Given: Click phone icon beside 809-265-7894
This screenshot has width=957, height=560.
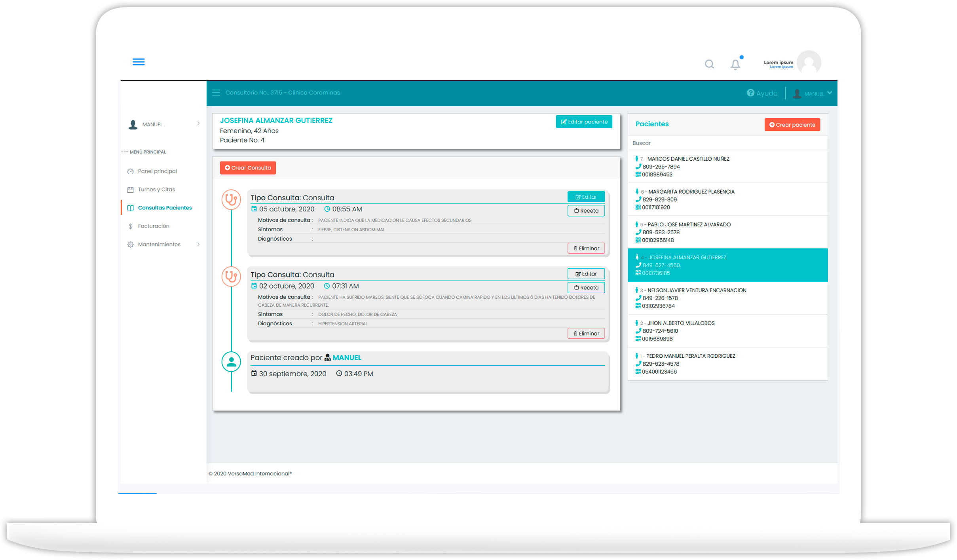Looking at the screenshot, I should click(x=638, y=167).
